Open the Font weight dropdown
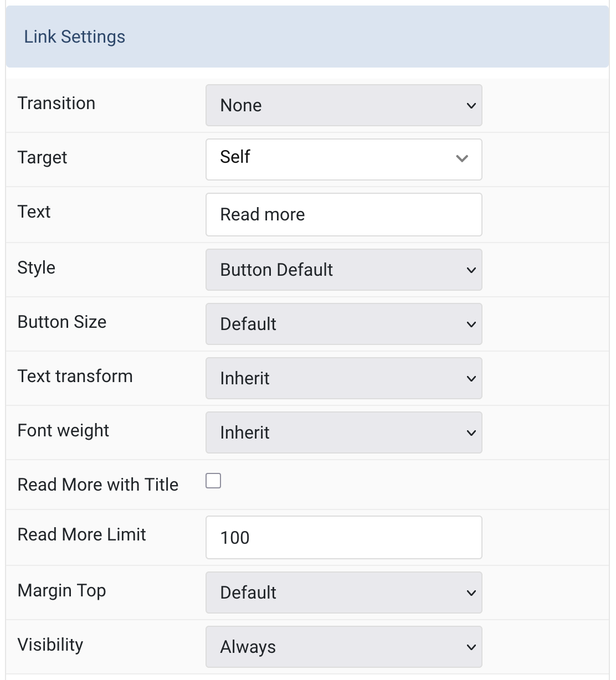Image resolution: width=616 pixels, height=680 pixels. 343,432
